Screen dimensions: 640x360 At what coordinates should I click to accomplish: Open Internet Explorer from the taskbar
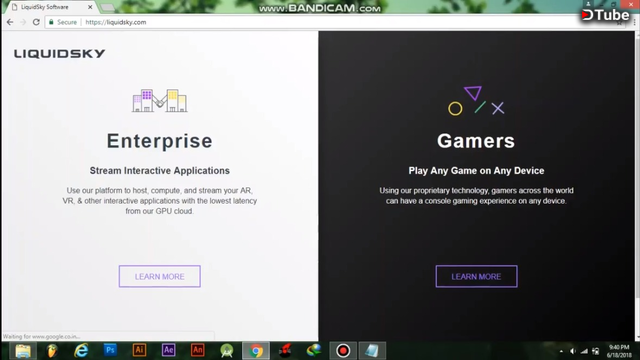point(81,351)
